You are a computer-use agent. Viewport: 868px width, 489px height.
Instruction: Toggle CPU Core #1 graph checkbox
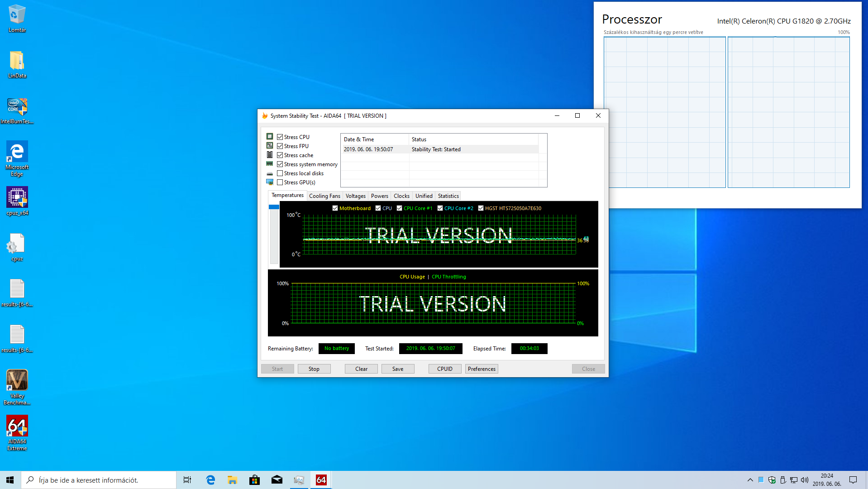point(399,208)
